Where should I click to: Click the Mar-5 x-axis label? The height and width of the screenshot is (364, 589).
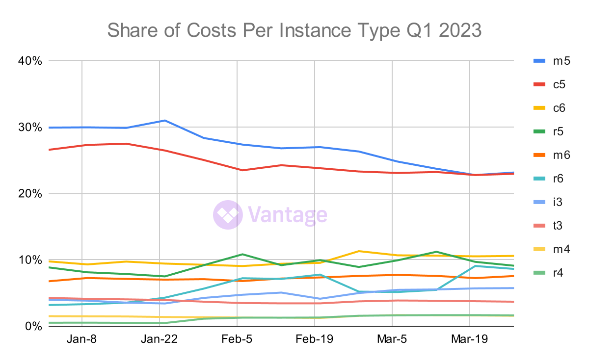pyautogui.click(x=393, y=340)
